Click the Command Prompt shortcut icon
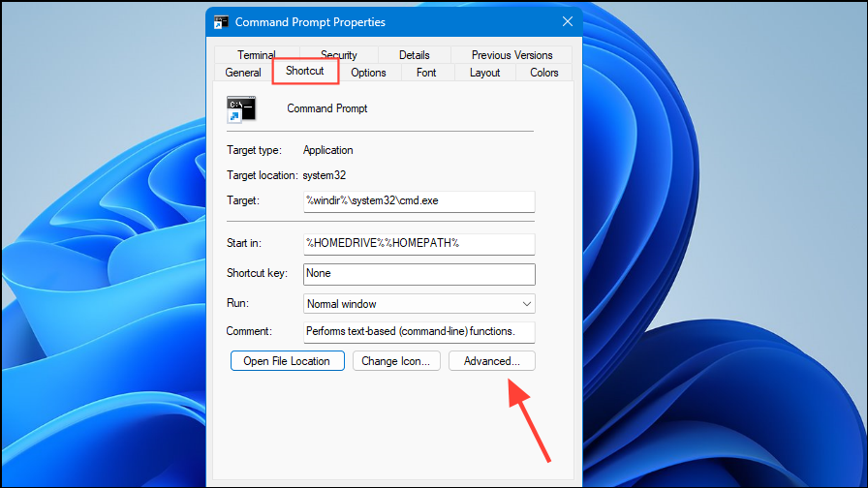The height and width of the screenshot is (488, 868). pos(241,109)
